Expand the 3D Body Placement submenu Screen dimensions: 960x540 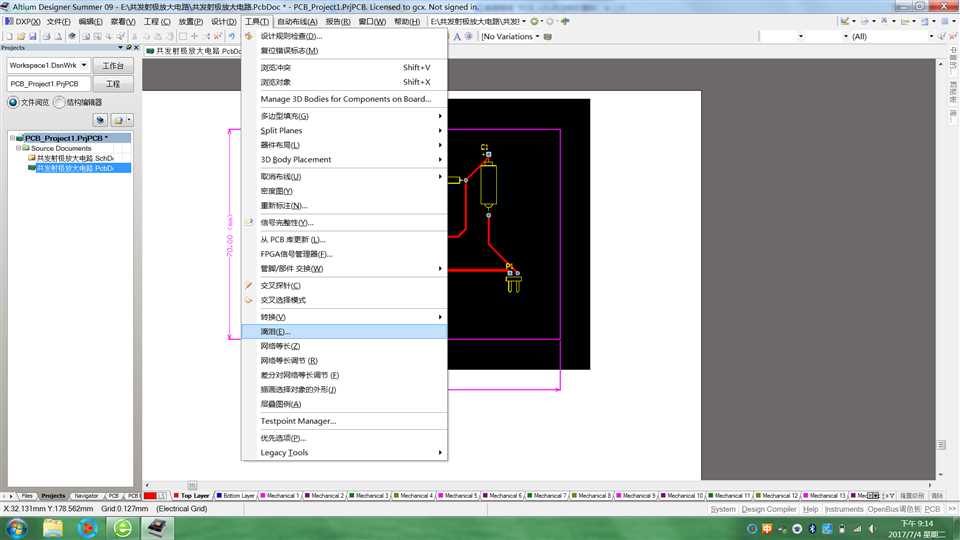coord(345,159)
